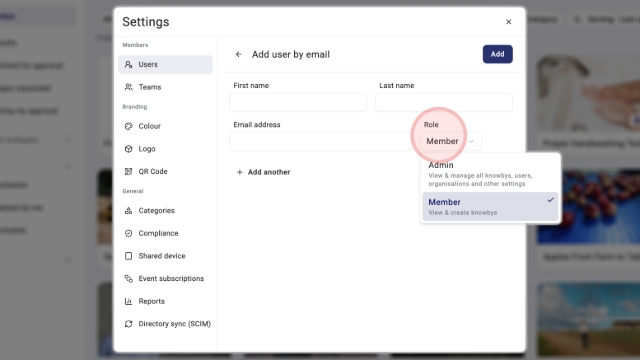640x360 pixels.
Task: Open the Logo branding section
Action: pyautogui.click(x=165, y=149)
